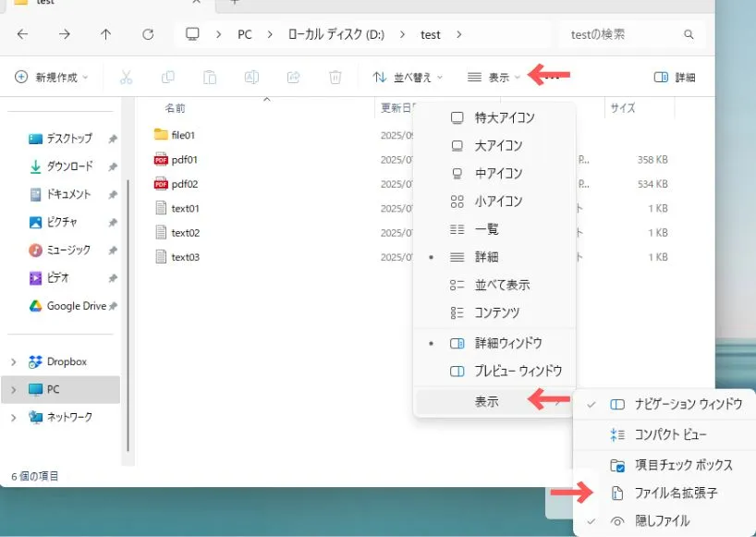The width and height of the screenshot is (756, 537).
Task: Expand the Dropbox tree node
Action: 13,362
